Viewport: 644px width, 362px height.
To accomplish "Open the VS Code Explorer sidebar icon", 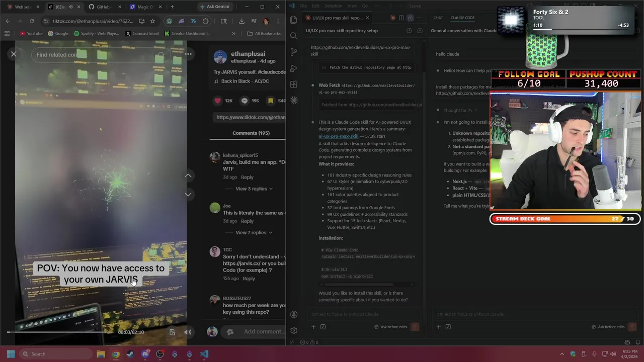I will (x=294, y=20).
